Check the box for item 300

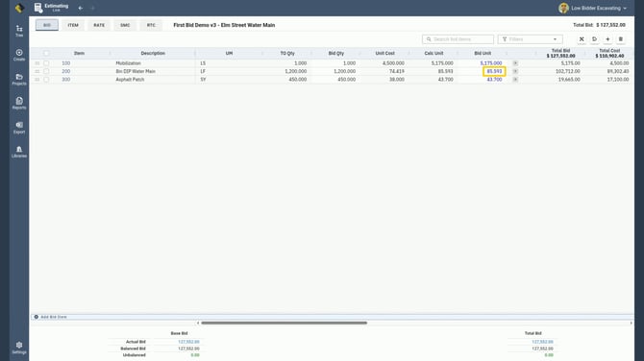tap(46, 79)
